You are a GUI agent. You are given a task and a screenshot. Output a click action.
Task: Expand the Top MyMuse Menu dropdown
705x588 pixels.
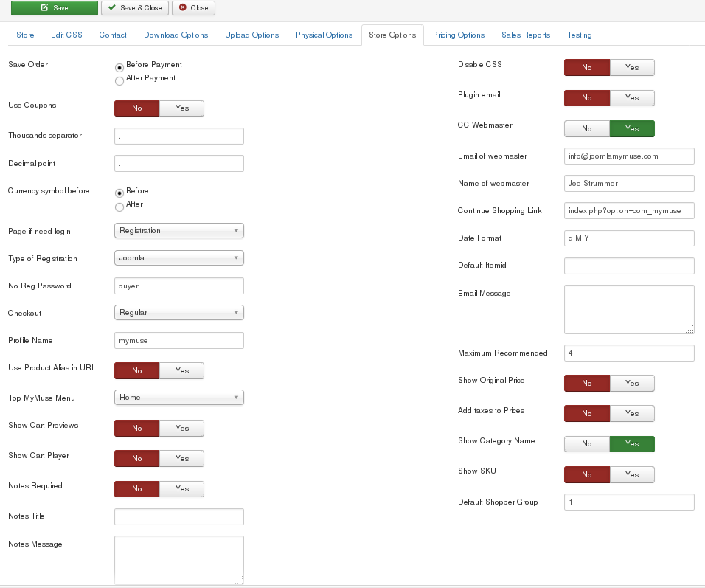(x=179, y=398)
